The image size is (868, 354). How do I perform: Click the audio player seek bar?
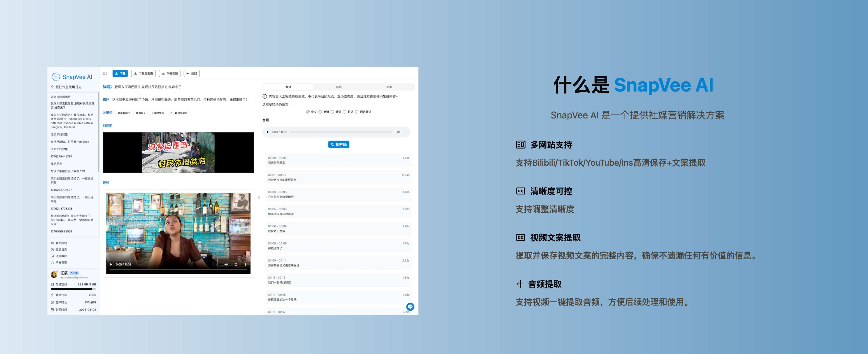click(x=341, y=132)
